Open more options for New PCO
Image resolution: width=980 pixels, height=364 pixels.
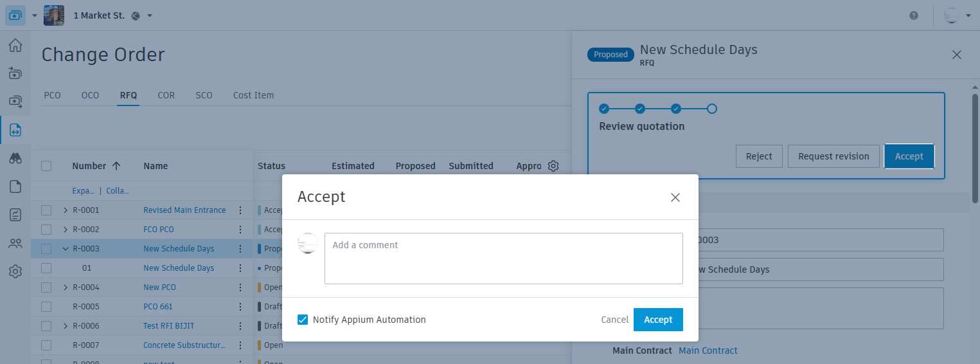(x=240, y=287)
